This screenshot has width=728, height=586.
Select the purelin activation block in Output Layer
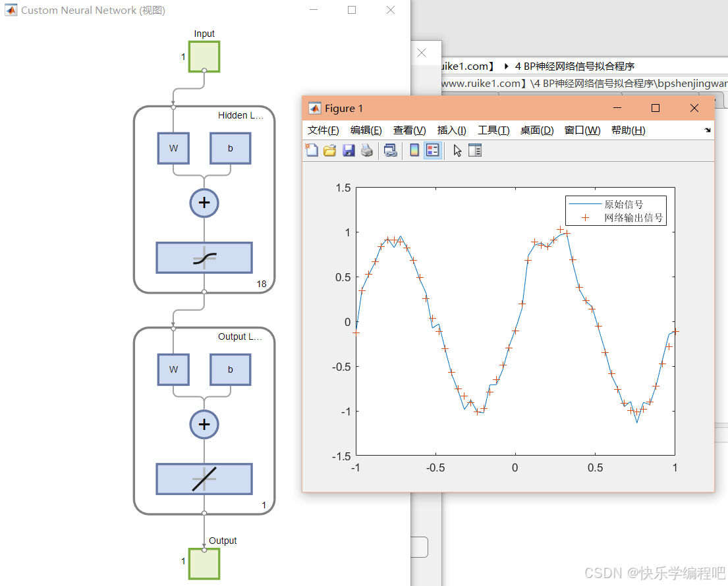pyautogui.click(x=204, y=479)
